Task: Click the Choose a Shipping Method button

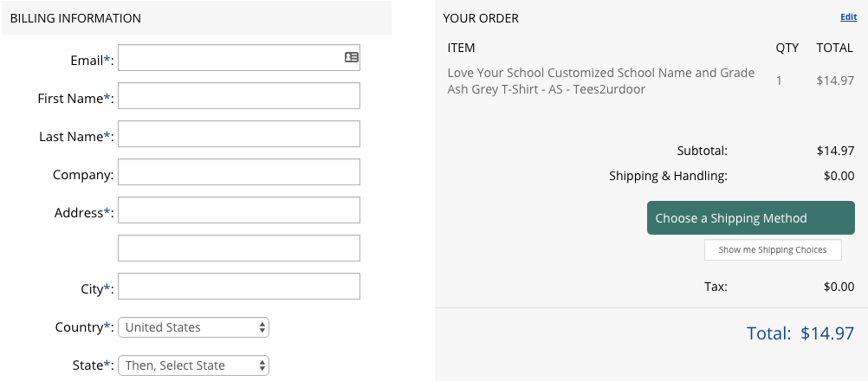Action: click(x=751, y=218)
